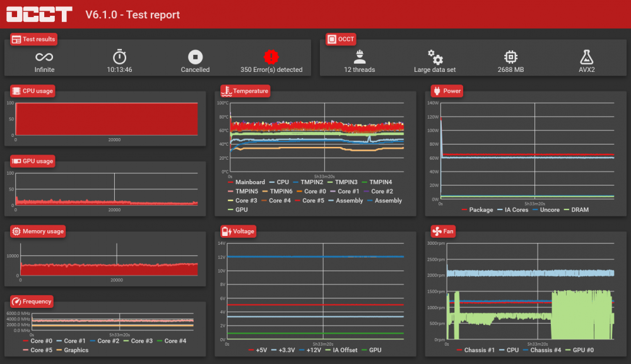The height and width of the screenshot is (364, 631).
Task: Click the Frequency chart
Action: click(112, 321)
